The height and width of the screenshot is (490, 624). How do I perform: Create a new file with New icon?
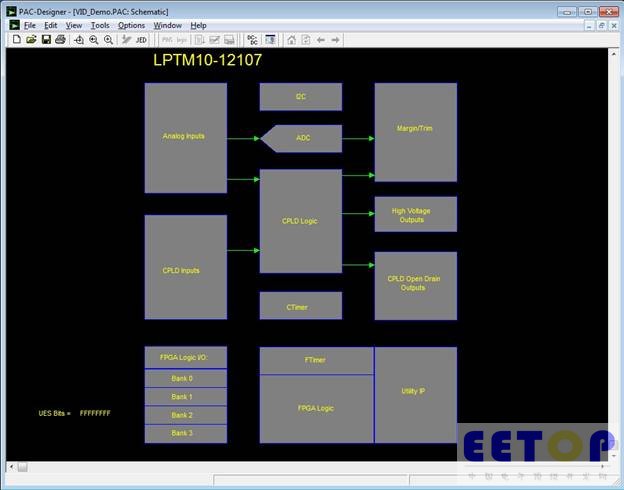point(17,39)
